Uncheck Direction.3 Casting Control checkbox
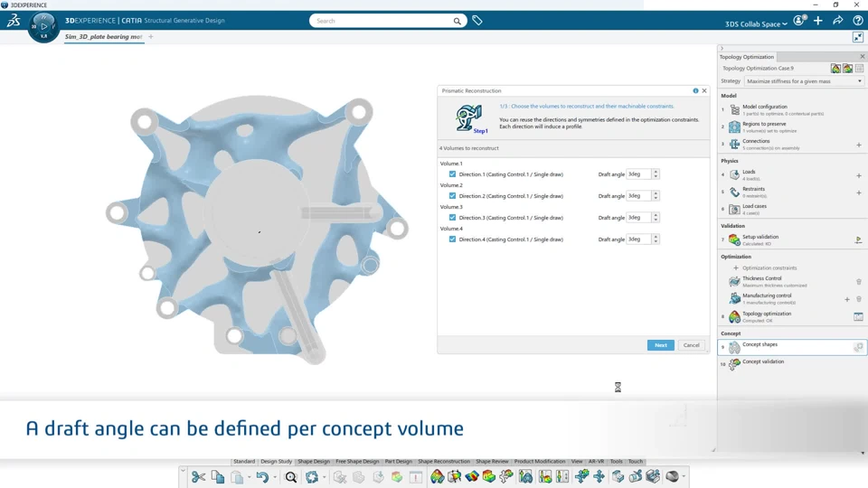The image size is (868, 488). tap(452, 218)
